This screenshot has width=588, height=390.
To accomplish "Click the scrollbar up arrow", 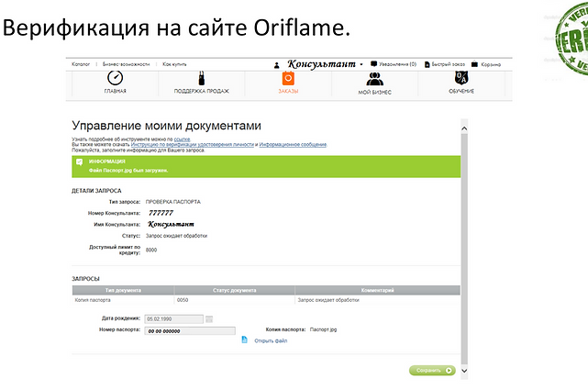I will (x=464, y=128).
